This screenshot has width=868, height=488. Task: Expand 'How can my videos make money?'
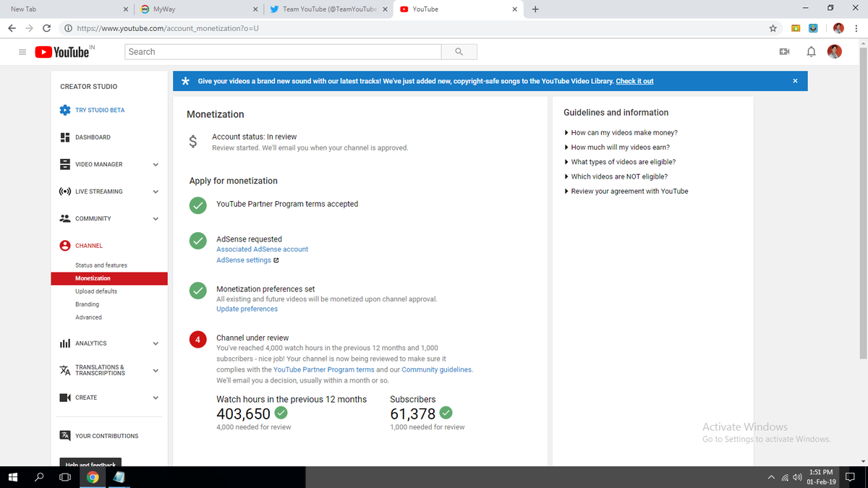621,133
